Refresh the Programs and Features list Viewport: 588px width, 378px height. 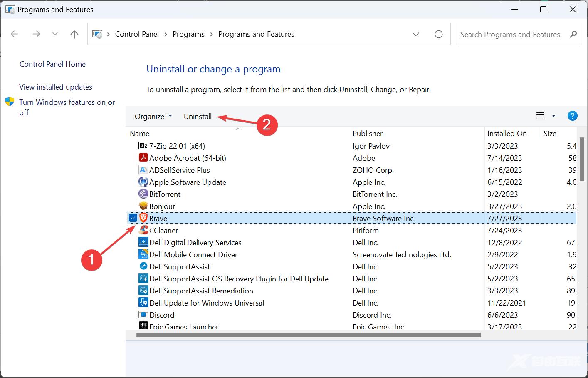pos(439,34)
